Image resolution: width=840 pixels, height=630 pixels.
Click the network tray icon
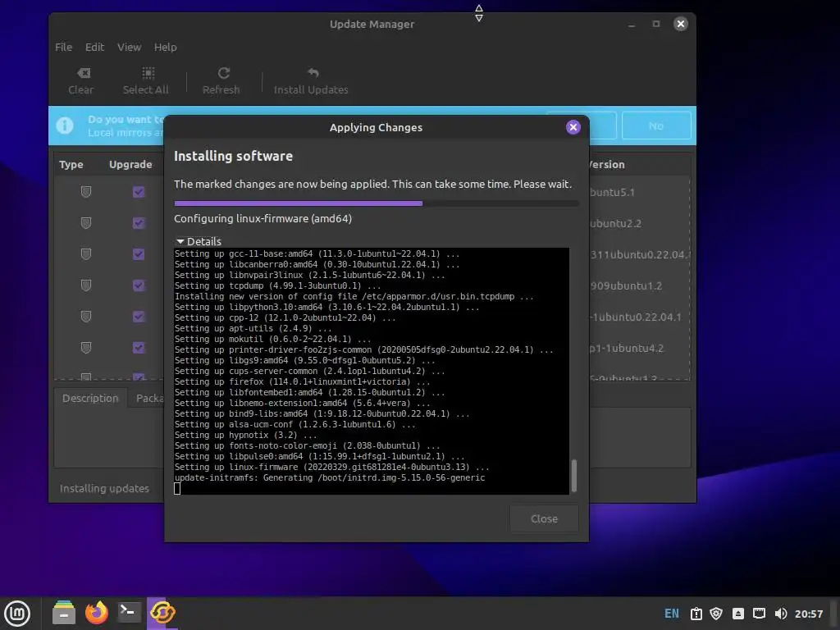759,614
